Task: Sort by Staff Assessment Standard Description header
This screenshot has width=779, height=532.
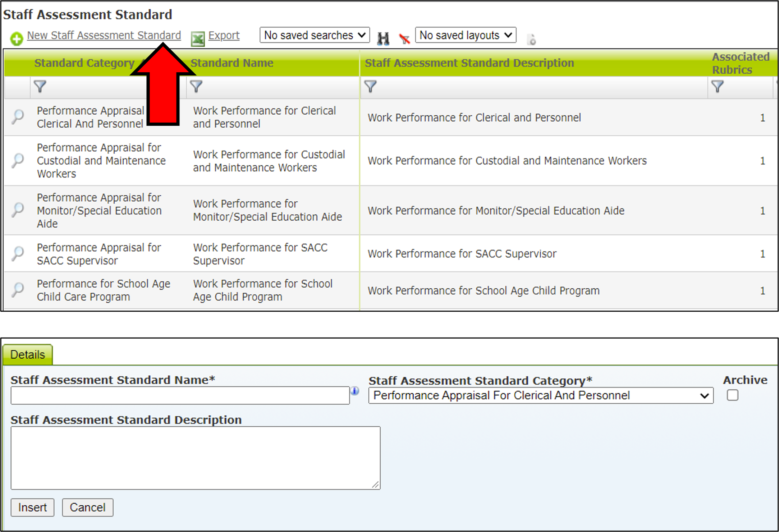Action: 469,63
